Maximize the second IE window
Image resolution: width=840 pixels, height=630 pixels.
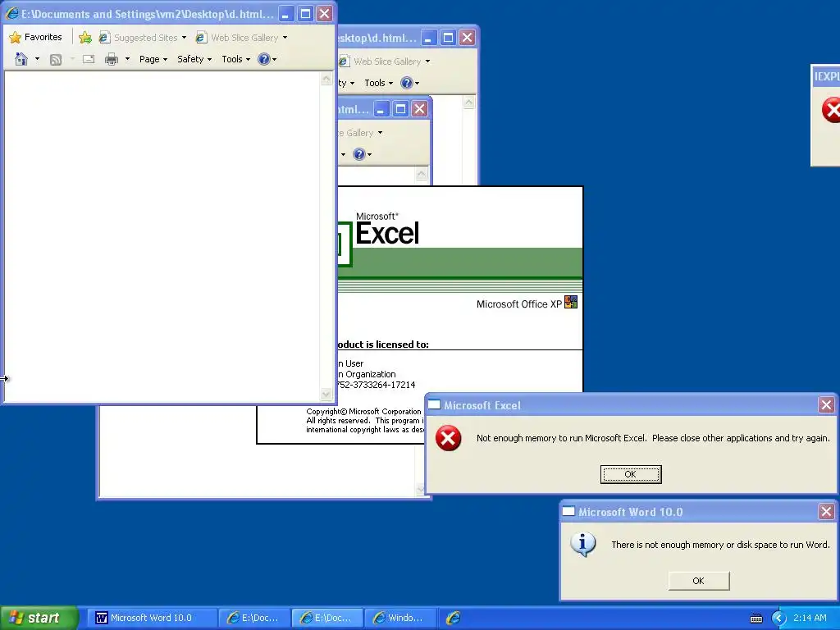[x=448, y=38]
